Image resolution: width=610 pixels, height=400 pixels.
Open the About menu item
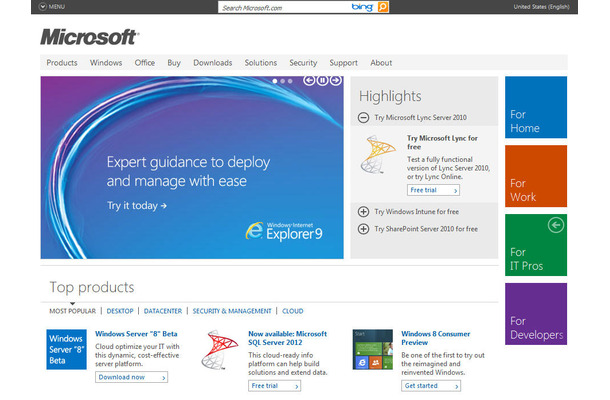tap(381, 63)
